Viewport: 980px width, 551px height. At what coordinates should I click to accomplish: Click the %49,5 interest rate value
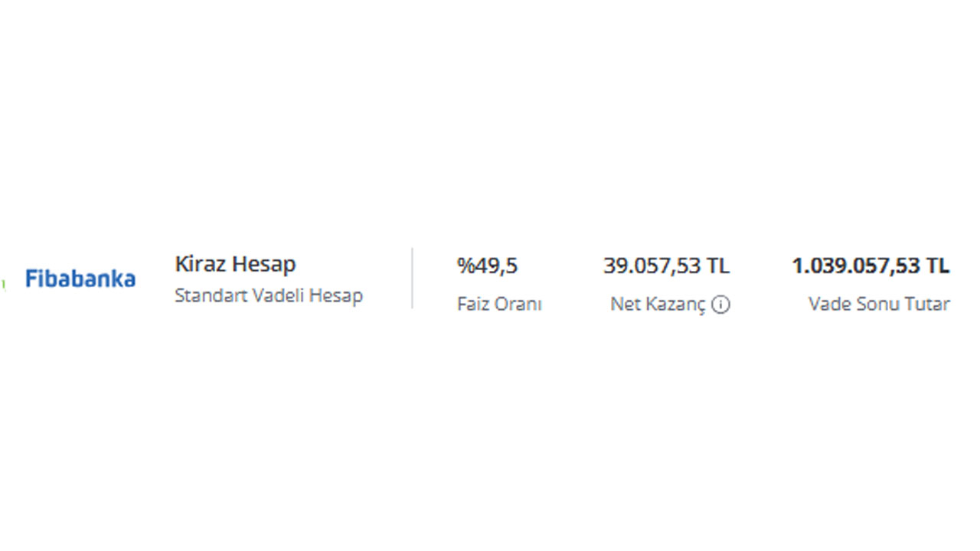pyautogui.click(x=487, y=266)
